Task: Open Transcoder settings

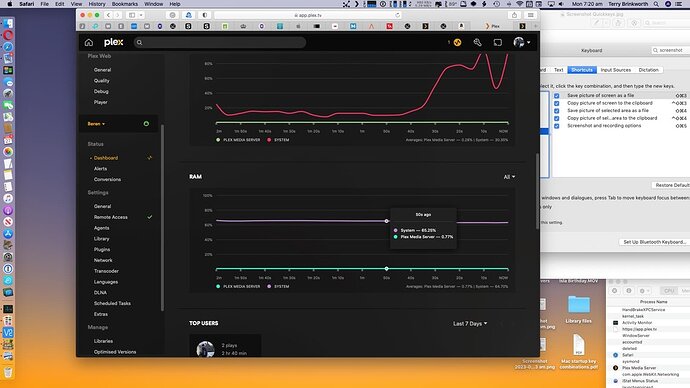Action: [x=106, y=271]
